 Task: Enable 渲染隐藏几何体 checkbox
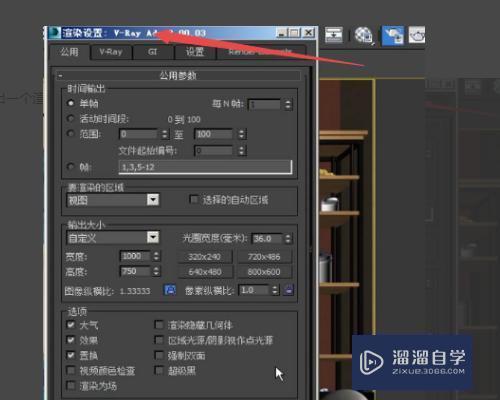click(x=159, y=324)
